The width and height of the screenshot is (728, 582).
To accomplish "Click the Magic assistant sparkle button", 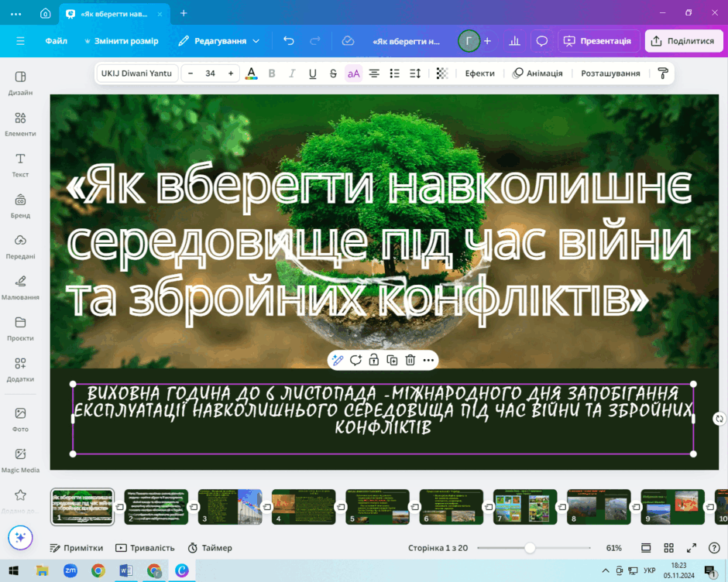I will [20, 537].
